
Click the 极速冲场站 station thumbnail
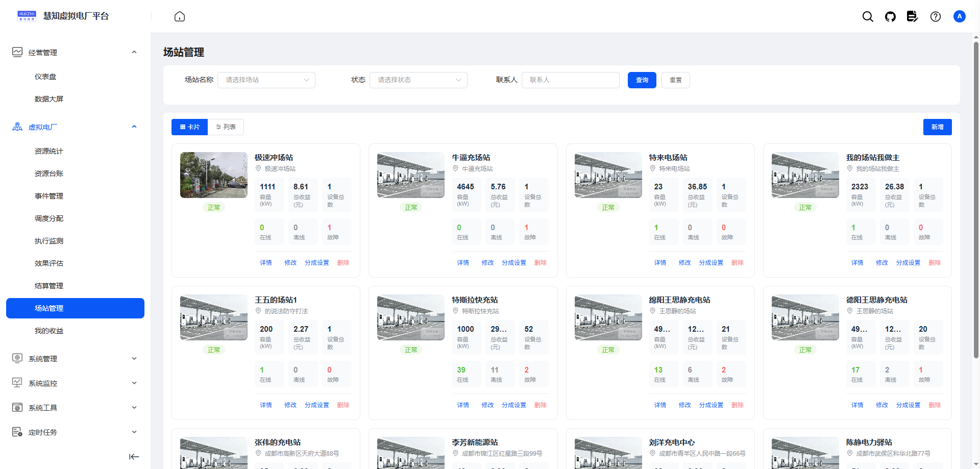(x=214, y=175)
